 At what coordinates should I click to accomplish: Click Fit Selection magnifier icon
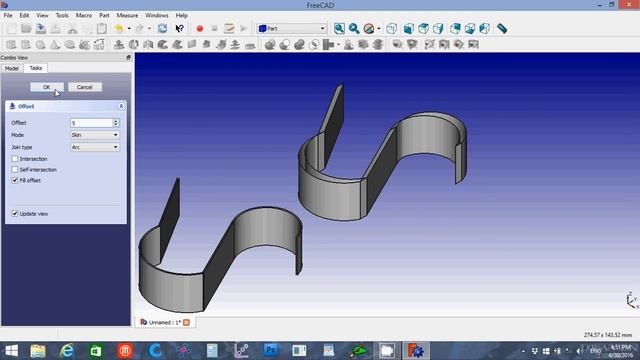[354, 29]
